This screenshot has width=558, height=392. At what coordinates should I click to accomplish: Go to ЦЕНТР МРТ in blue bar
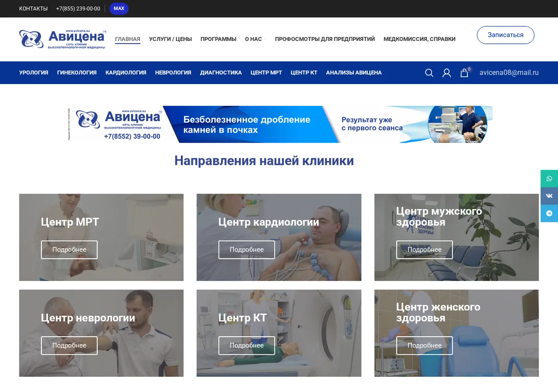point(266,72)
